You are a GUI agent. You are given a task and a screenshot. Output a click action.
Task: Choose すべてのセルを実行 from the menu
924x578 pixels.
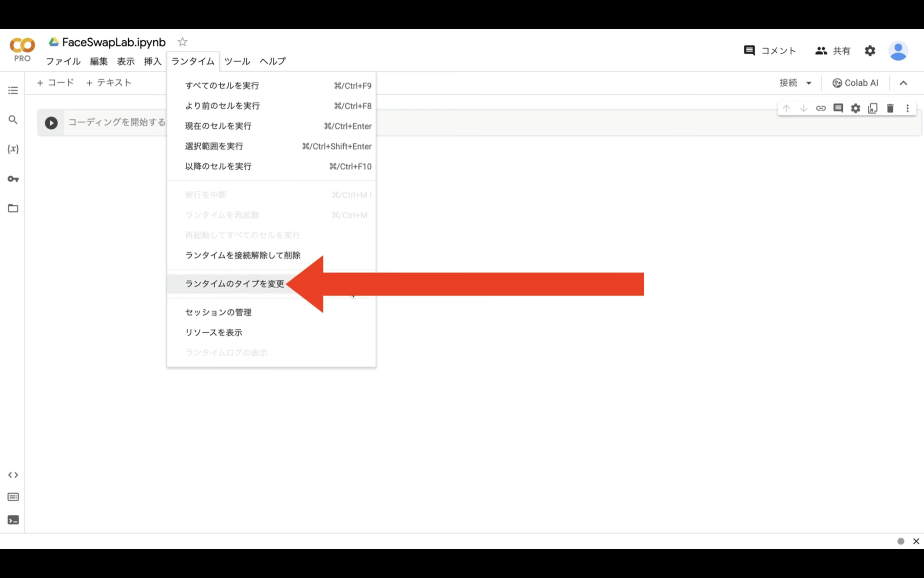coord(222,86)
